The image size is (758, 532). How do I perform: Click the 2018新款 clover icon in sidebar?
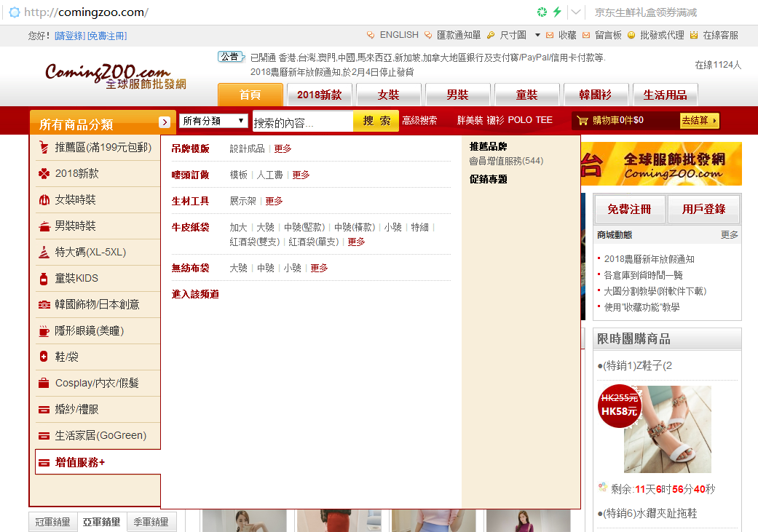click(x=44, y=174)
